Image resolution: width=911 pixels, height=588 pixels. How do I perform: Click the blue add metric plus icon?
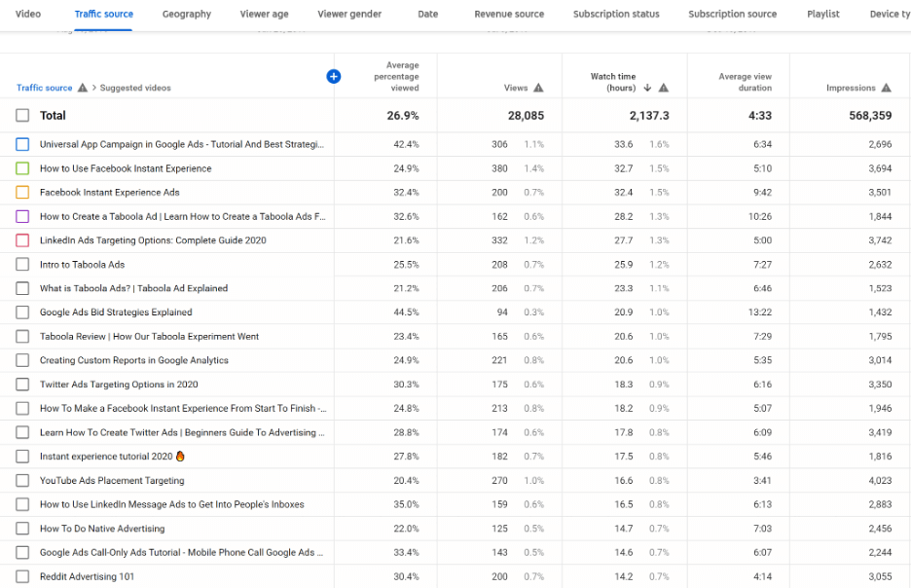334,76
